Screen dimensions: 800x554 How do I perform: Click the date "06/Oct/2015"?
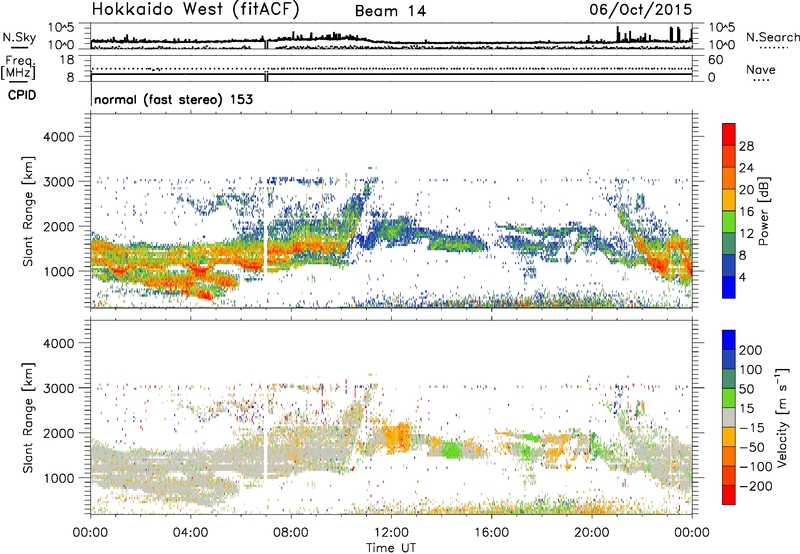[x=641, y=10]
